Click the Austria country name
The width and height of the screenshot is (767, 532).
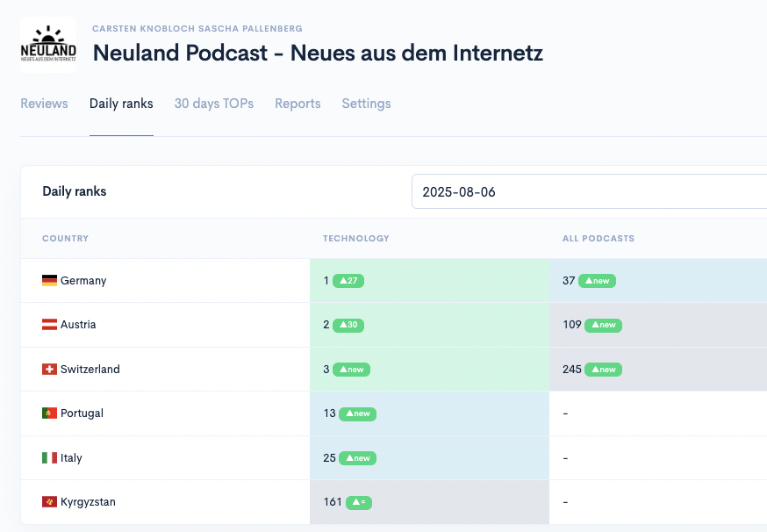tap(78, 325)
